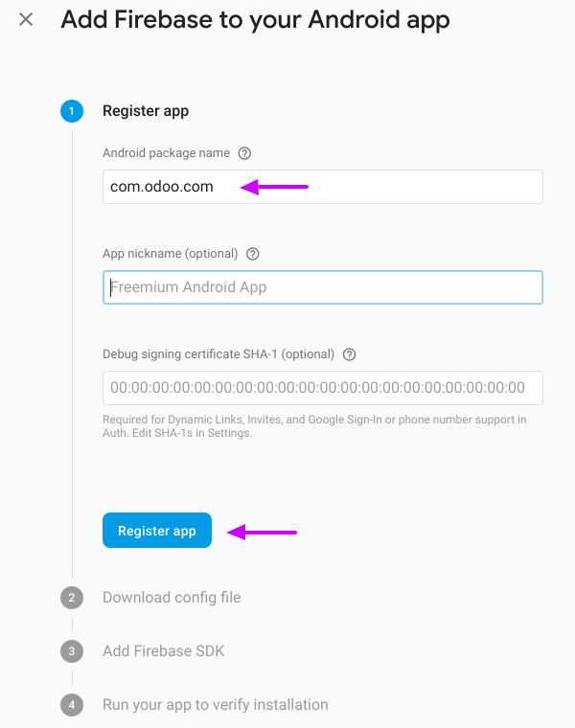Open the Run your app verification step
This screenshot has height=728, width=575.
[x=215, y=705]
